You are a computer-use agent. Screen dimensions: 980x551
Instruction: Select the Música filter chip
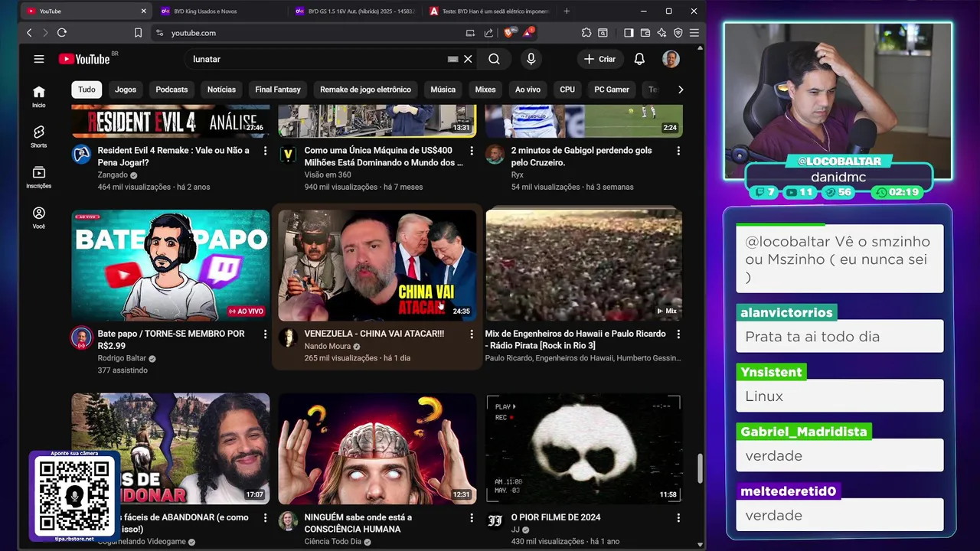pos(443,90)
